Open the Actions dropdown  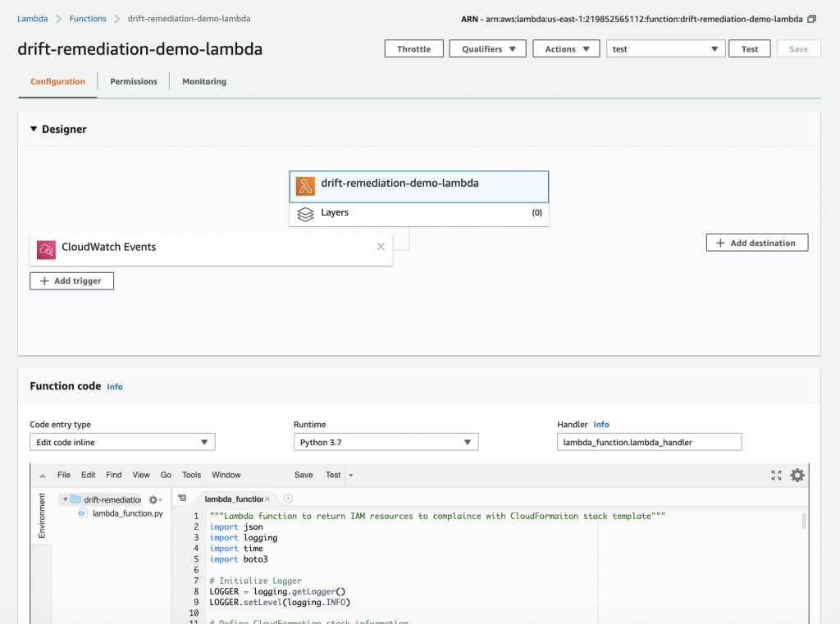click(566, 48)
